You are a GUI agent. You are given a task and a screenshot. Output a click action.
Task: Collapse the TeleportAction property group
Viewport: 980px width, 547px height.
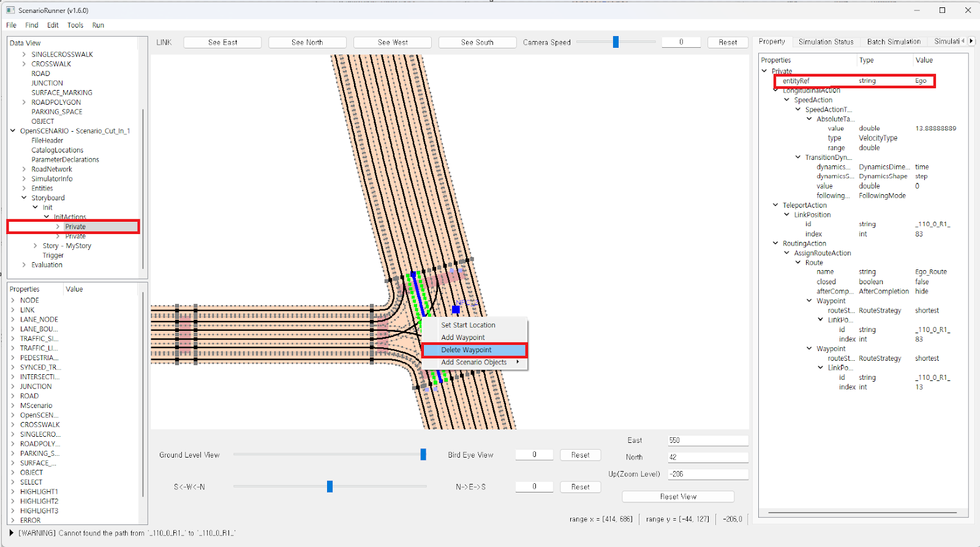point(775,205)
